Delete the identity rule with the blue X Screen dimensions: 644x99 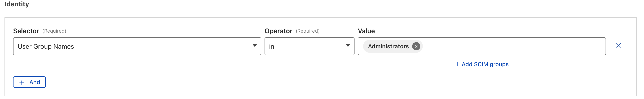click(x=618, y=46)
